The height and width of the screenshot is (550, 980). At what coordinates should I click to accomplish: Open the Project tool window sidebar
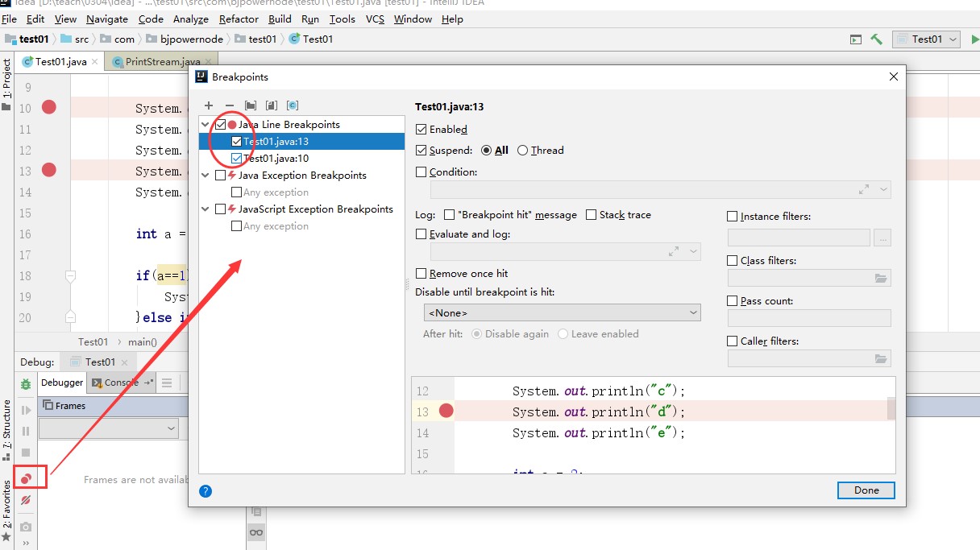(6, 85)
